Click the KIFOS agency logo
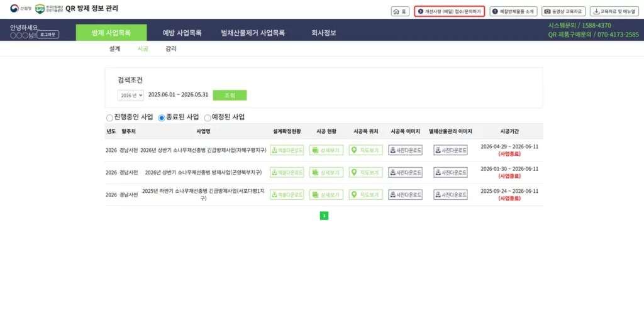644x321 pixels. (48, 9)
